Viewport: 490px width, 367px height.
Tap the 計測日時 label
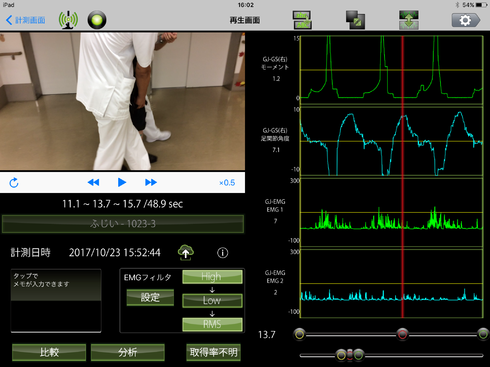(30, 253)
